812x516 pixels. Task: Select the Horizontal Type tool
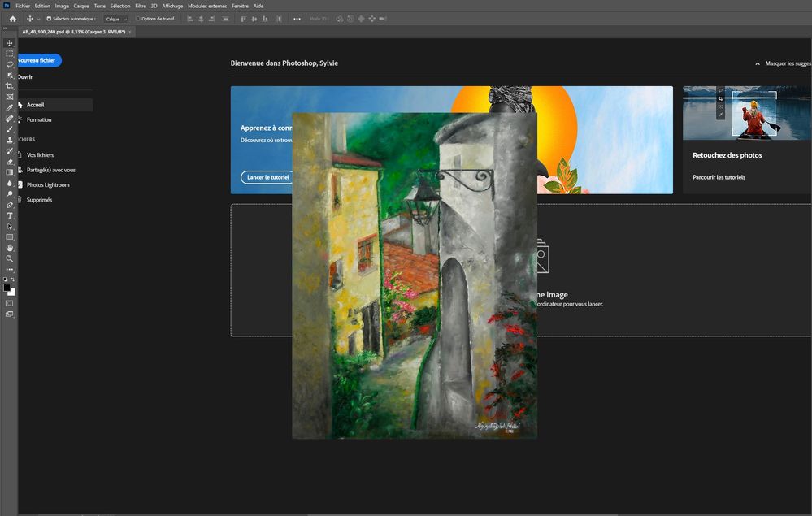[9, 215]
